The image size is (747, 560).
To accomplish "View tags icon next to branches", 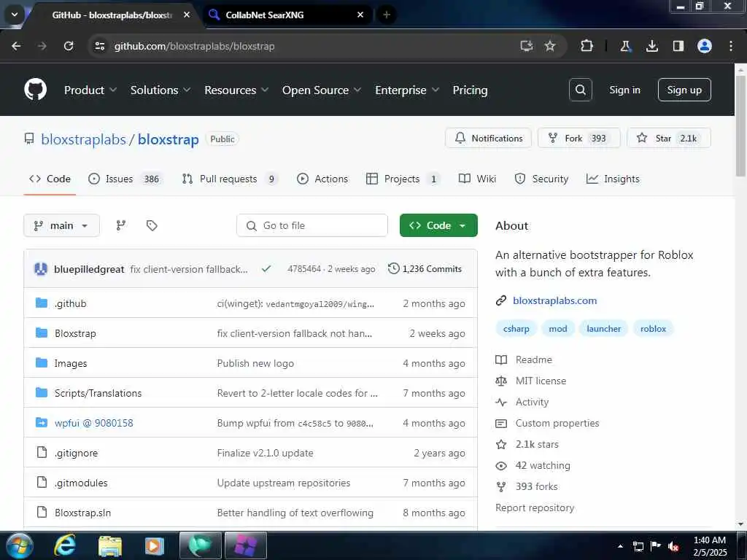I will coord(152,225).
